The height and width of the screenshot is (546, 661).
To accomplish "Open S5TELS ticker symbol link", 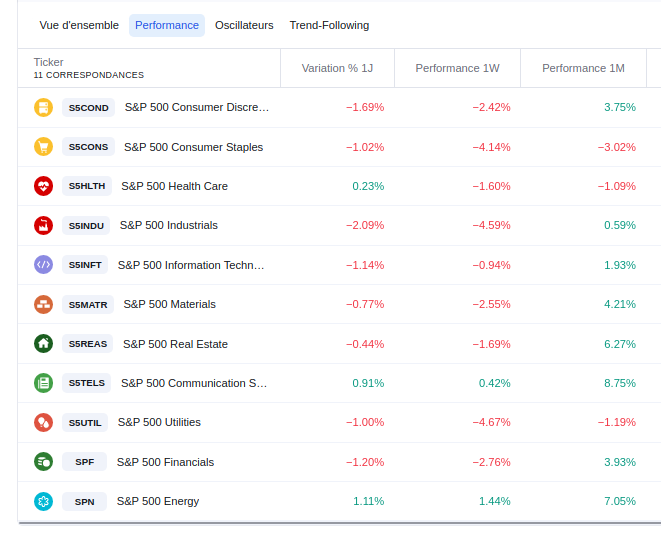I will 87,383.
